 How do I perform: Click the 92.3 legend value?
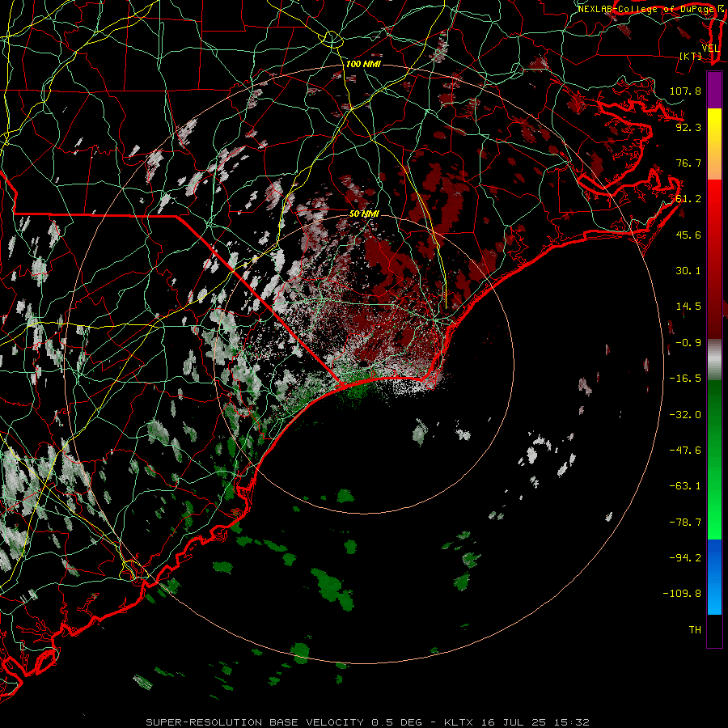[688, 127]
